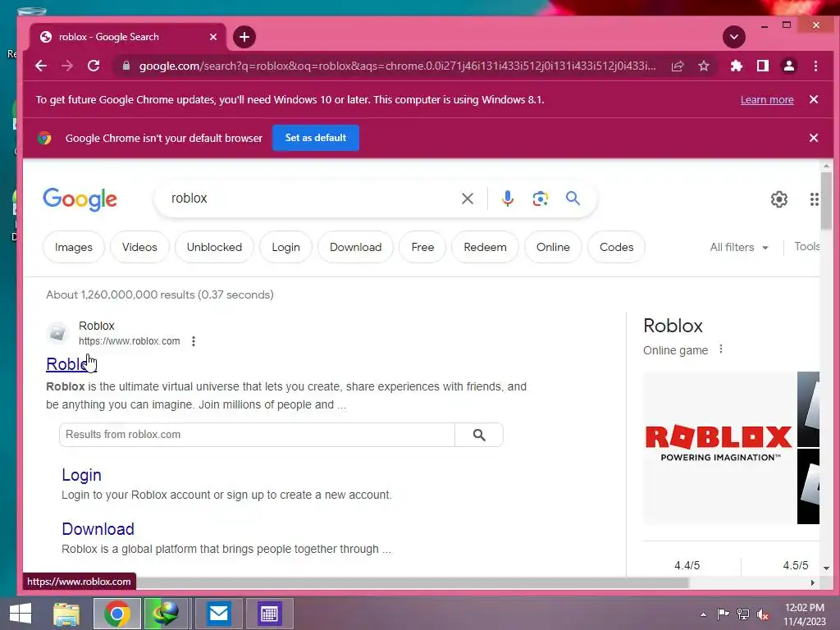Click the Roblox knowledge panel title
Image resolution: width=840 pixels, height=630 pixels.
point(673,326)
